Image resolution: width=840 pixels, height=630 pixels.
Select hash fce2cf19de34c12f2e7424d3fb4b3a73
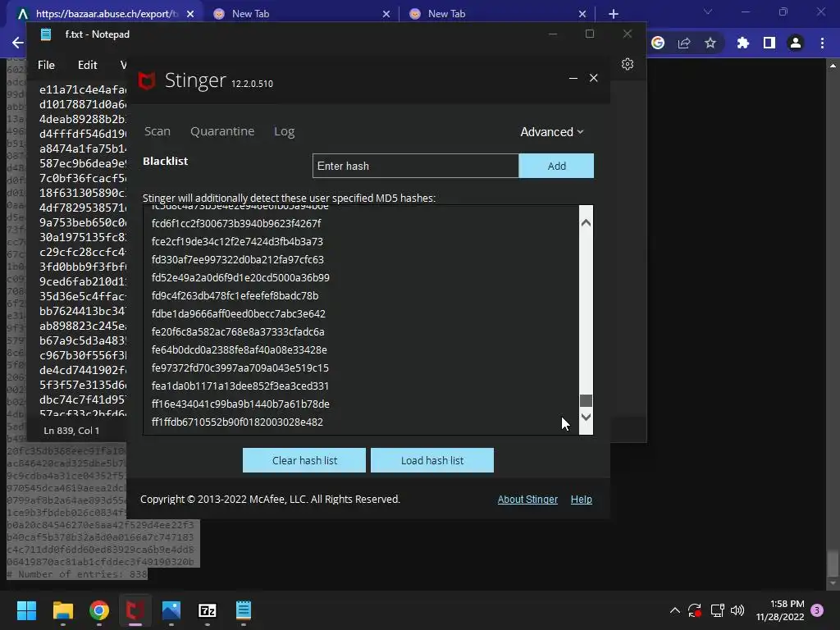click(237, 242)
